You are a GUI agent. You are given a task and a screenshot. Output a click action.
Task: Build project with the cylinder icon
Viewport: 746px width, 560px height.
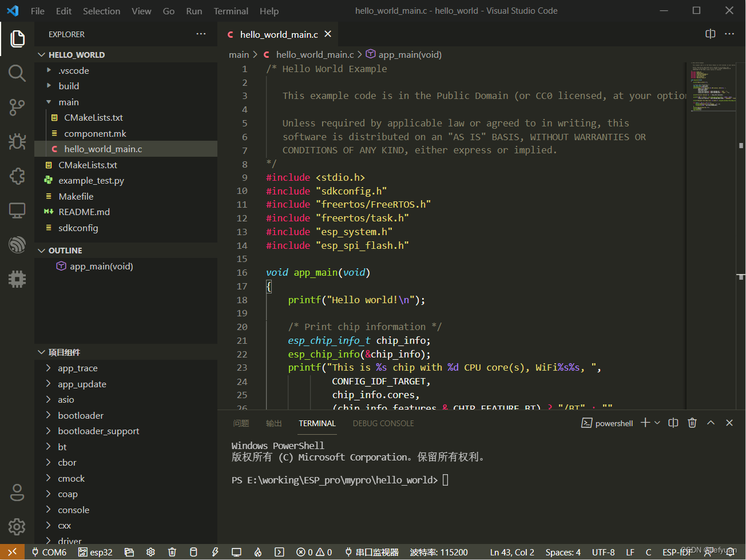point(193,552)
